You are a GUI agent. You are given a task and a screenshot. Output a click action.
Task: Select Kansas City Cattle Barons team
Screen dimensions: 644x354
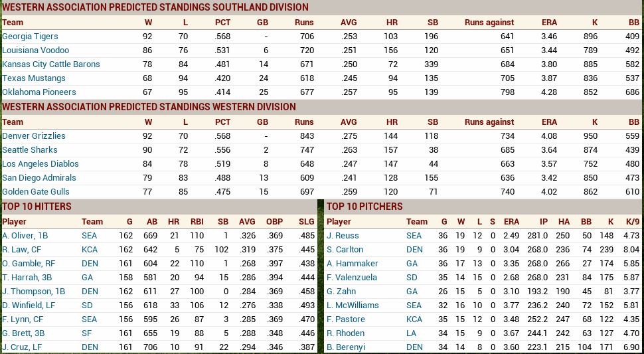(51, 64)
